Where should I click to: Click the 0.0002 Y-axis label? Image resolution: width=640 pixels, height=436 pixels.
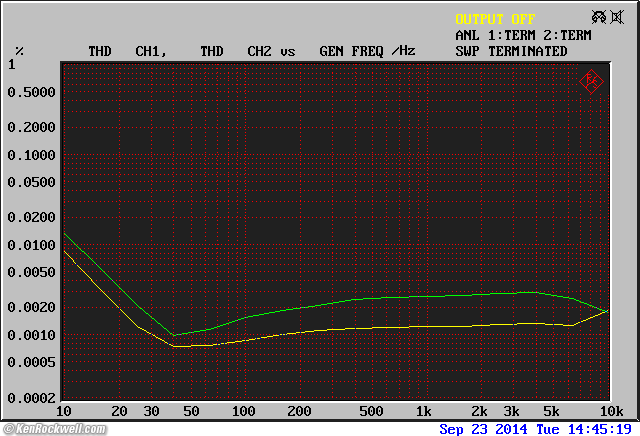coord(31,398)
